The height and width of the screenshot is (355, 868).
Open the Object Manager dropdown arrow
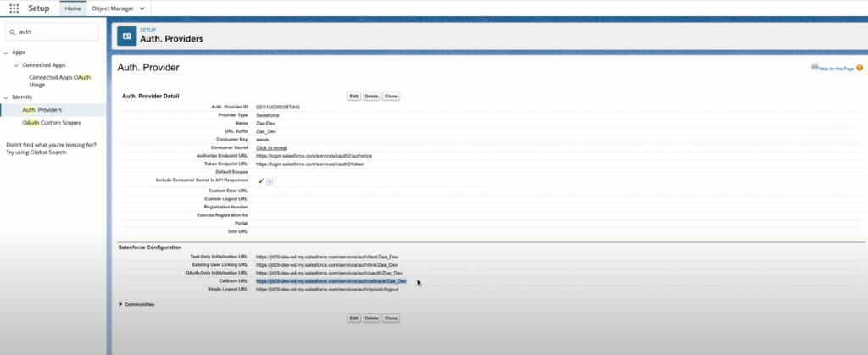click(142, 8)
